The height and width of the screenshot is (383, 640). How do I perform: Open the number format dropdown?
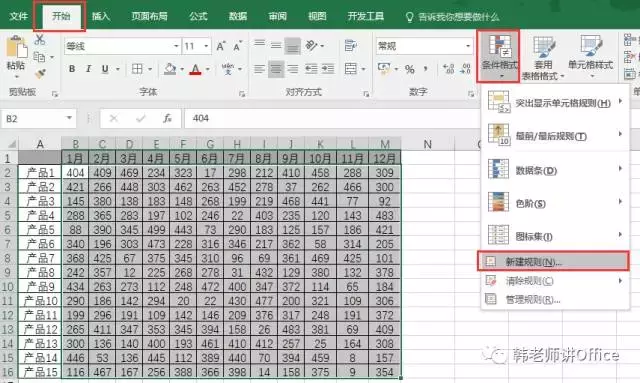coord(468,46)
